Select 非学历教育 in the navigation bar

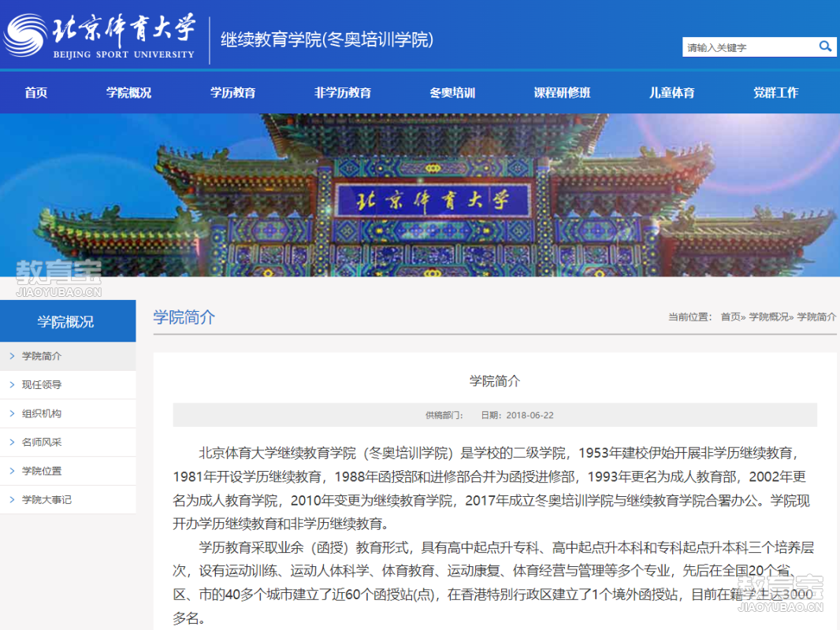tap(342, 93)
